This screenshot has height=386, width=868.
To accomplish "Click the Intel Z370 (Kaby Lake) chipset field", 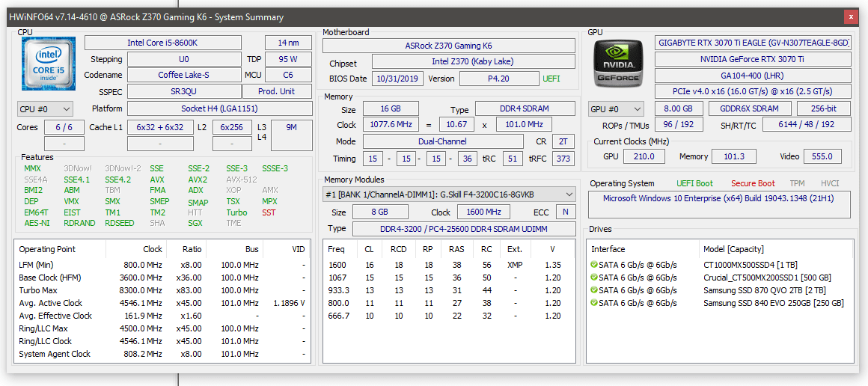I will click(x=473, y=61).
